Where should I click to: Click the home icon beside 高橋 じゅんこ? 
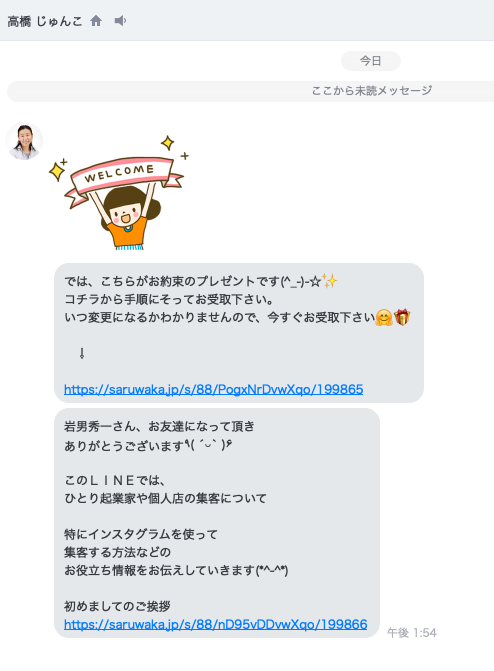[96, 21]
